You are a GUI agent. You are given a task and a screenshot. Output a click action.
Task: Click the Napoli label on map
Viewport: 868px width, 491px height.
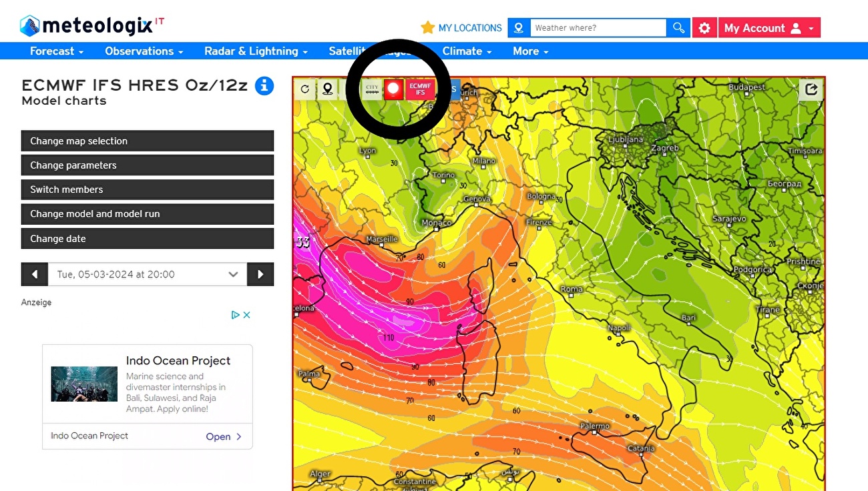click(619, 328)
